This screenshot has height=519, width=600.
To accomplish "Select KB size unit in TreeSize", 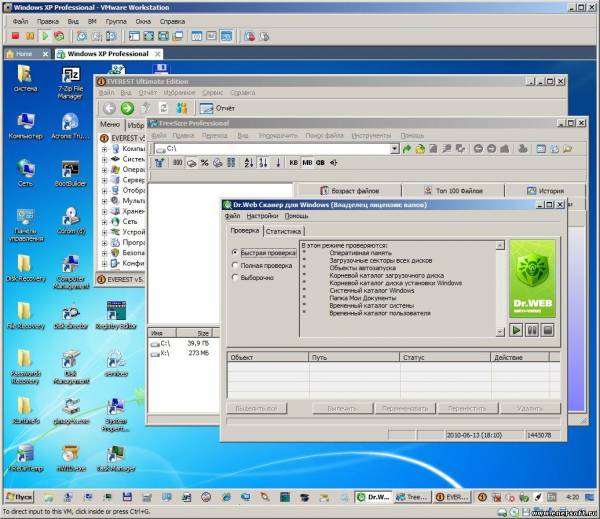I will 293,163.
